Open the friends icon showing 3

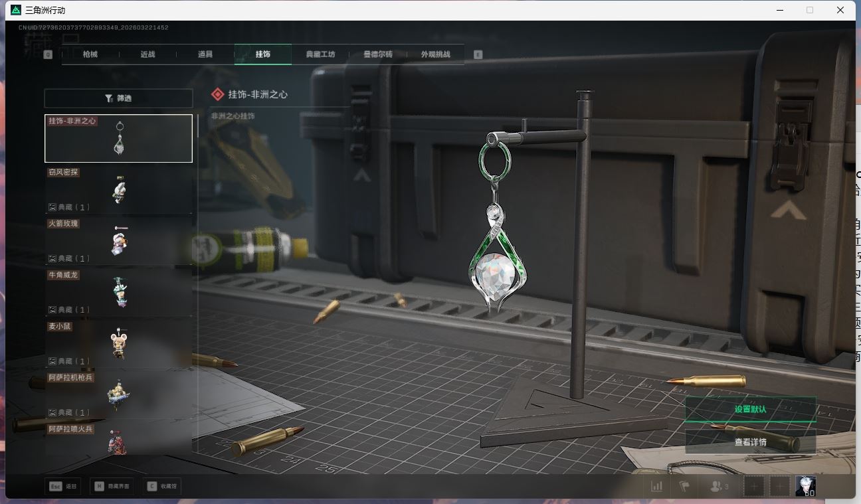pos(719,486)
